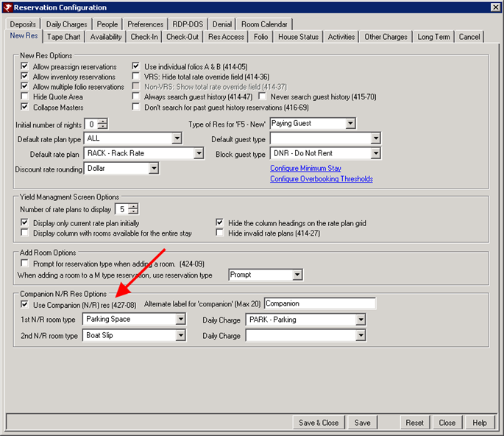Image resolution: width=504 pixels, height=436 pixels.
Task: Open the Default rate plan dropdown
Action: tap(197, 153)
